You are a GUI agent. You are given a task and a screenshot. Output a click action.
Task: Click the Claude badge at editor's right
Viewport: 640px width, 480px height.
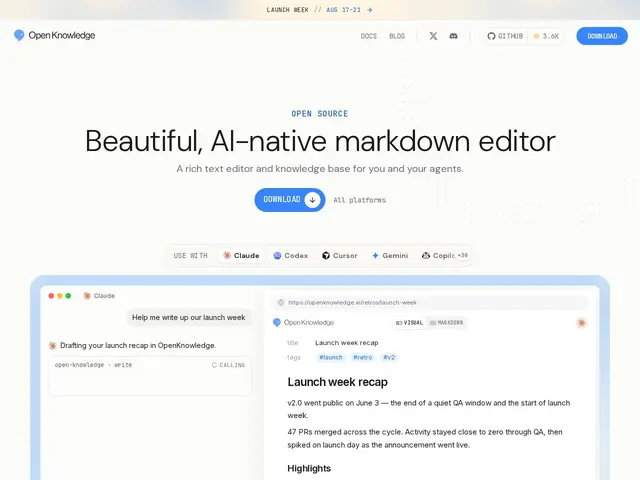581,323
